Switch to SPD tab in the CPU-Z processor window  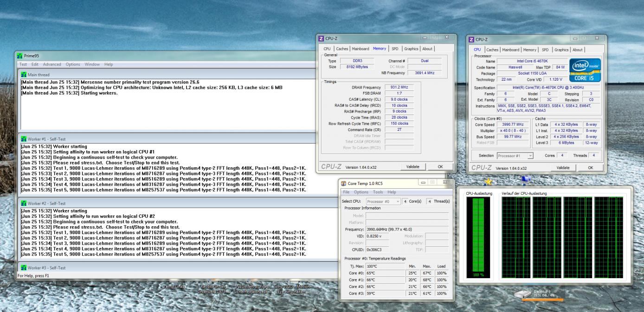545,50
